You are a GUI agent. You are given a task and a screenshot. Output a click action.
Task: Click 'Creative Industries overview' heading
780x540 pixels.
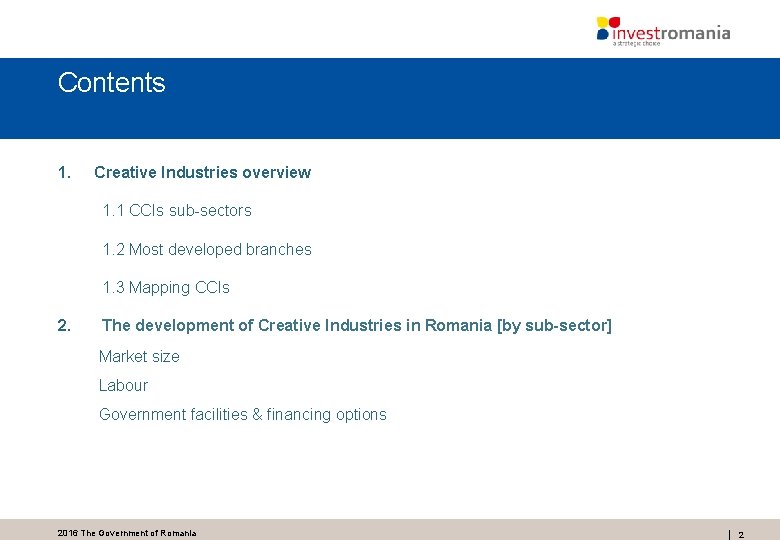tap(202, 172)
